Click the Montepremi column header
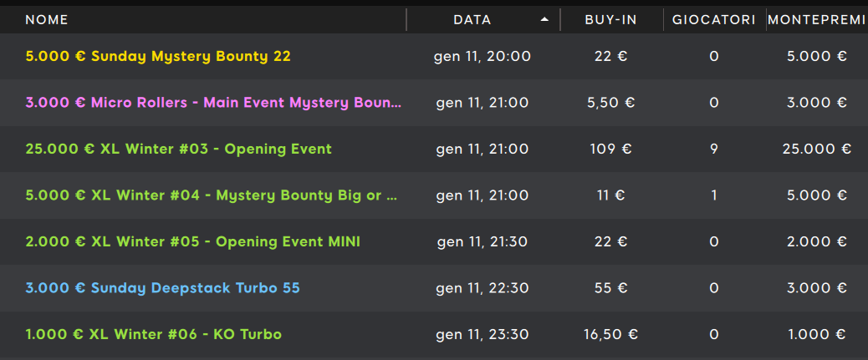Viewport: 868px width, 360px height. click(818, 19)
